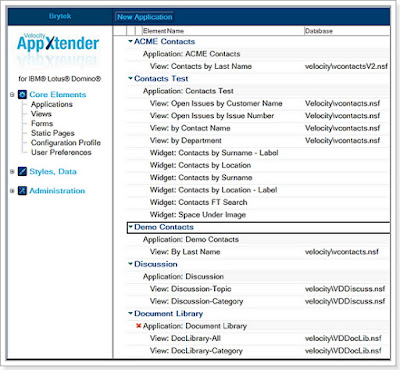Select Widget: Contacts FT Search row
Screen dimensions: 400x370
(x=258, y=202)
